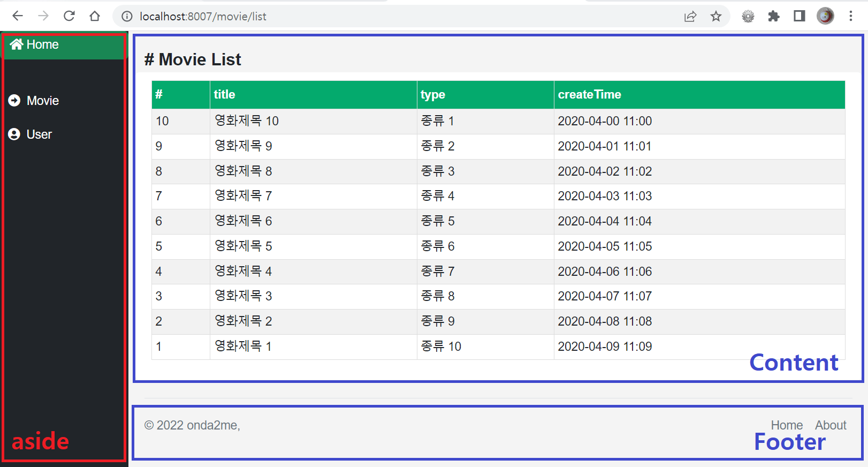The width and height of the screenshot is (868, 467).
Task: Open the Chrome three-dot menu
Action: [x=851, y=16]
